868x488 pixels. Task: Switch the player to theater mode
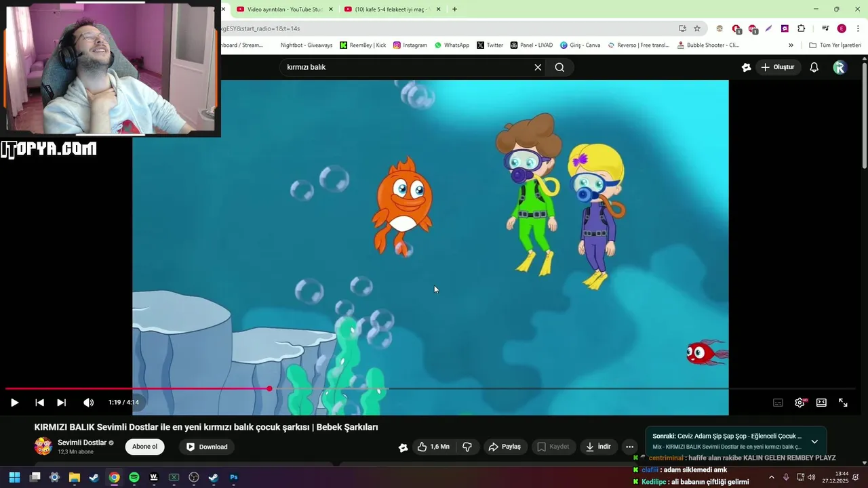point(821,403)
